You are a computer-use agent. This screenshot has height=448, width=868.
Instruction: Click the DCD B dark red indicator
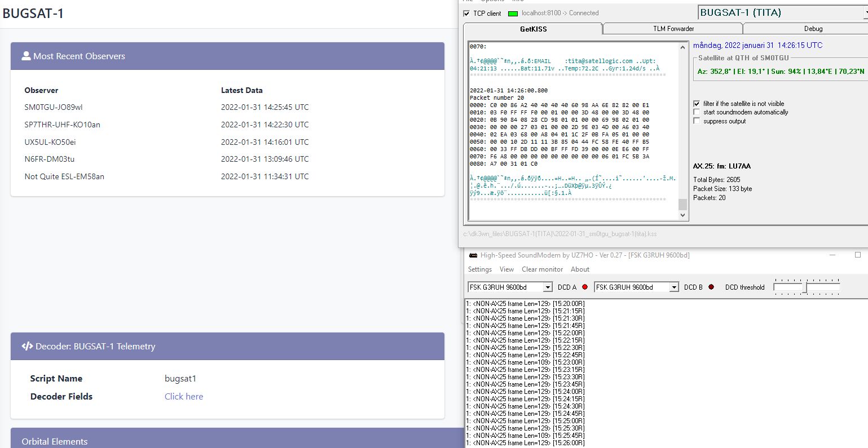(x=711, y=287)
